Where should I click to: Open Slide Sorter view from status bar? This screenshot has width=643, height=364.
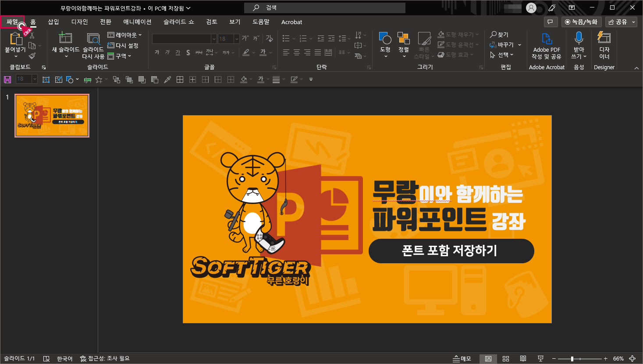pos(506,359)
